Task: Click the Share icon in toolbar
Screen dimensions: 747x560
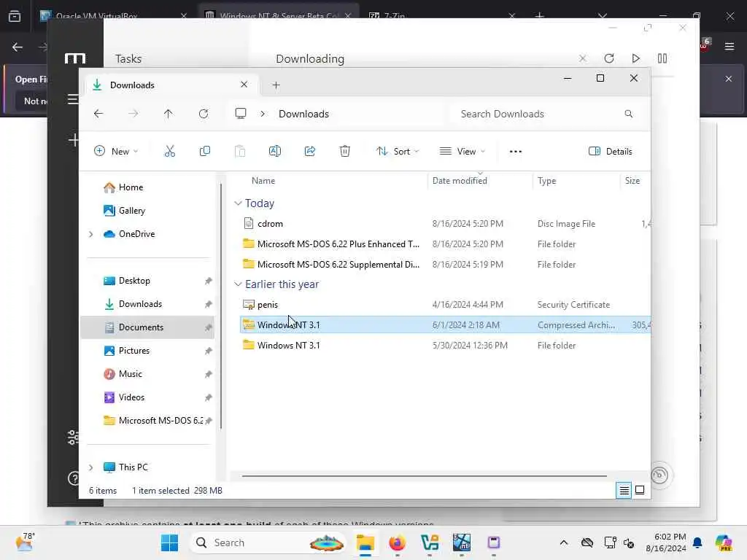Action: [309, 152]
